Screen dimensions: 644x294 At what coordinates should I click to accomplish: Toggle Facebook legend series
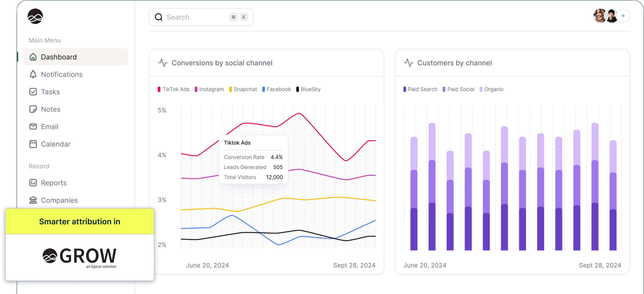[x=278, y=89]
